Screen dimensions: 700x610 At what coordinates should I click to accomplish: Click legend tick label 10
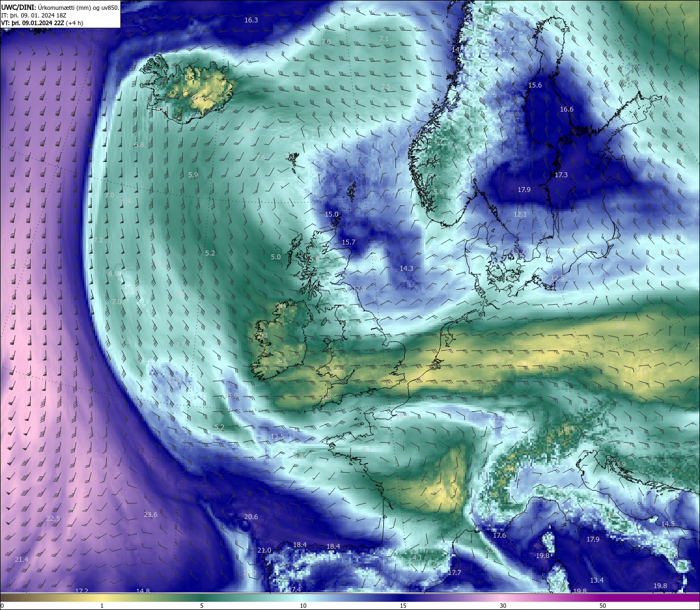coord(303,606)
